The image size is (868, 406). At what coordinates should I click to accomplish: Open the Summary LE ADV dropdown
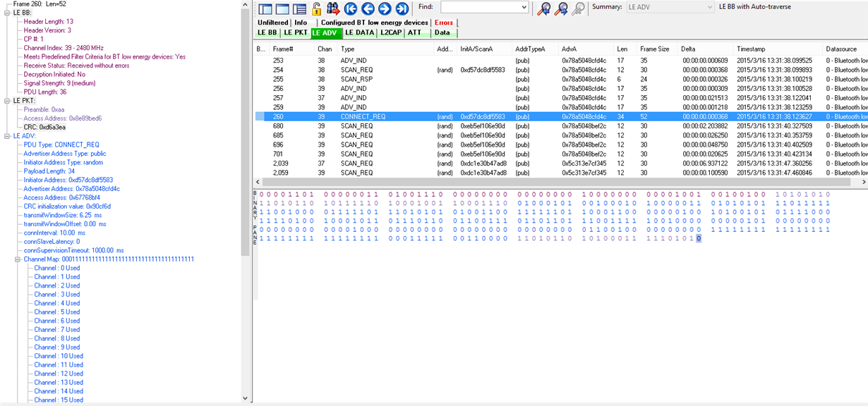tap(670, 7)
